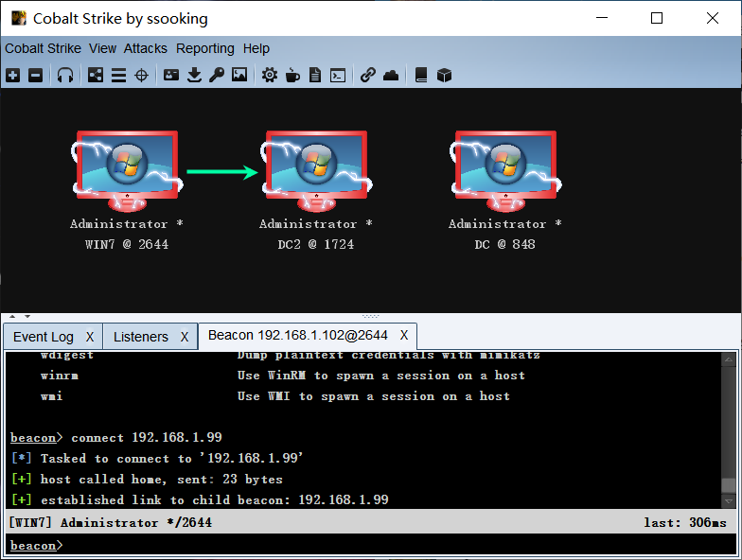Viewport: 742px width, 560px height.
Task: Click the new connection plus icon
Action: click(x=13, y=75)
